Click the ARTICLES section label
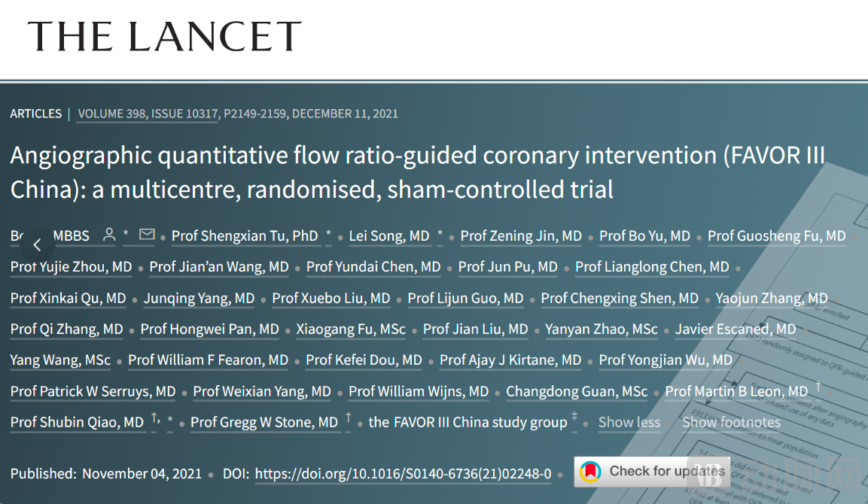 [x=36, y=114]
